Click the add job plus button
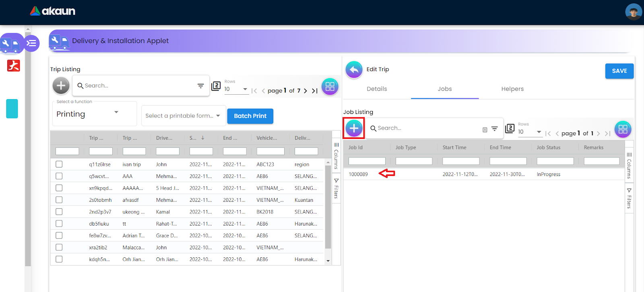Screen dimensions: 644x292 click(354, 128)
